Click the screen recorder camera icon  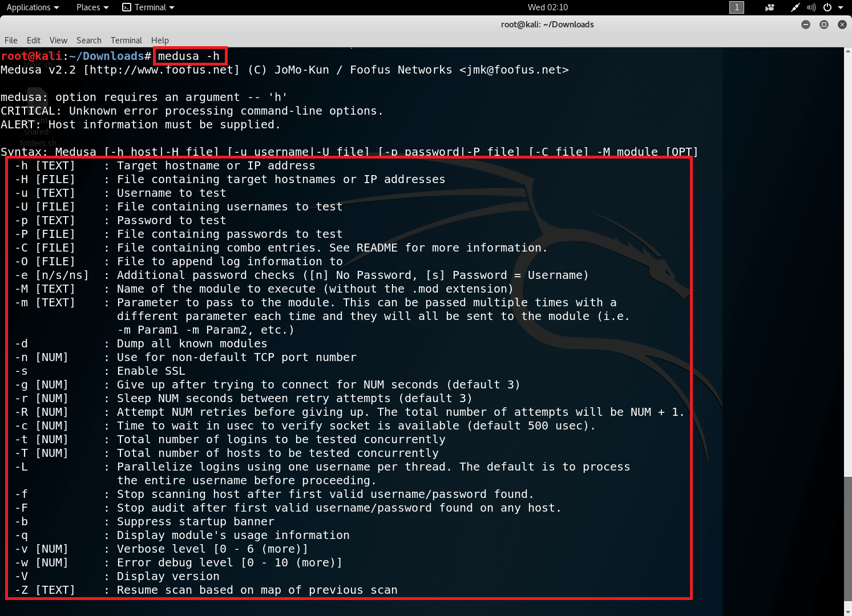tap(770, 7)
